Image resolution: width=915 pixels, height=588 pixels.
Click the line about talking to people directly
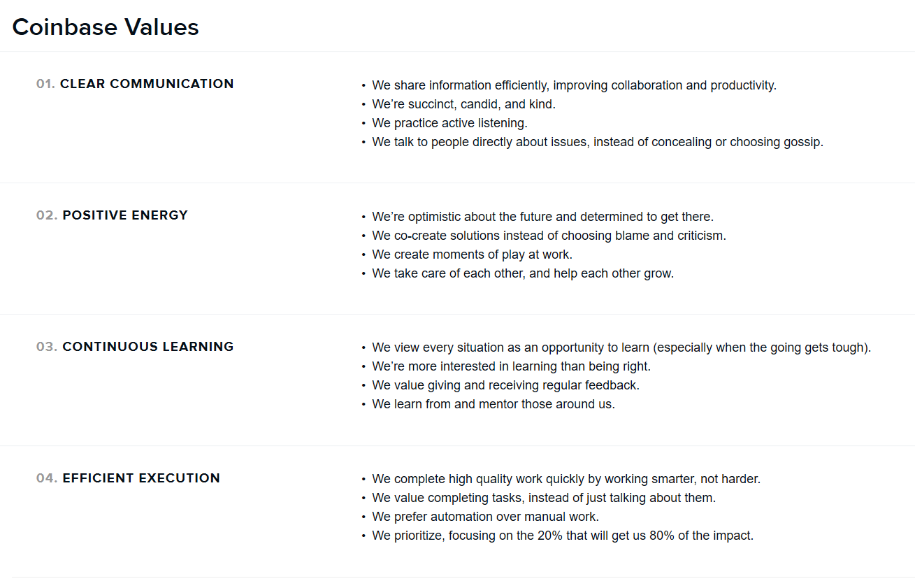point(598,142)
